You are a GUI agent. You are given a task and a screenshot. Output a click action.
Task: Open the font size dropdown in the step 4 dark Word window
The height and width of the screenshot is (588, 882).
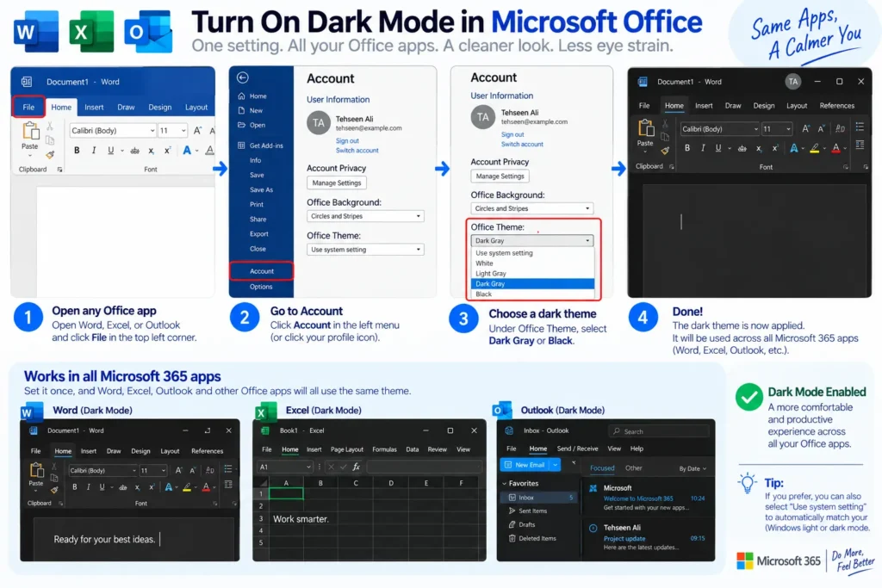point(788,129)
